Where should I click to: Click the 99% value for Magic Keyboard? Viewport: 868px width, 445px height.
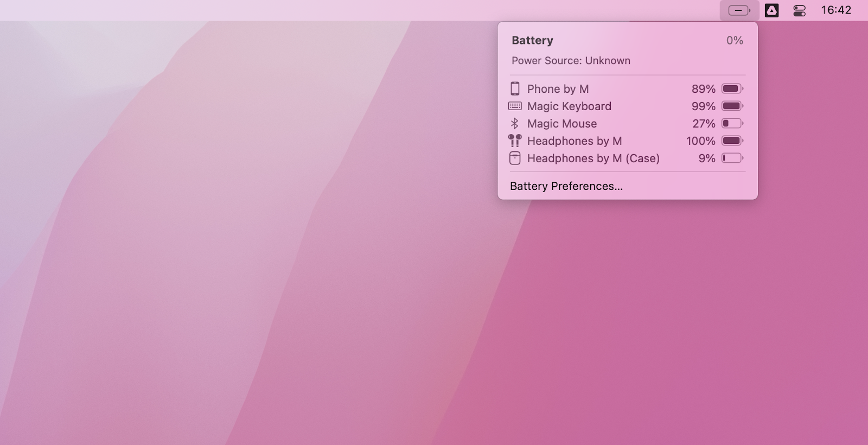(x=704, y=106)
